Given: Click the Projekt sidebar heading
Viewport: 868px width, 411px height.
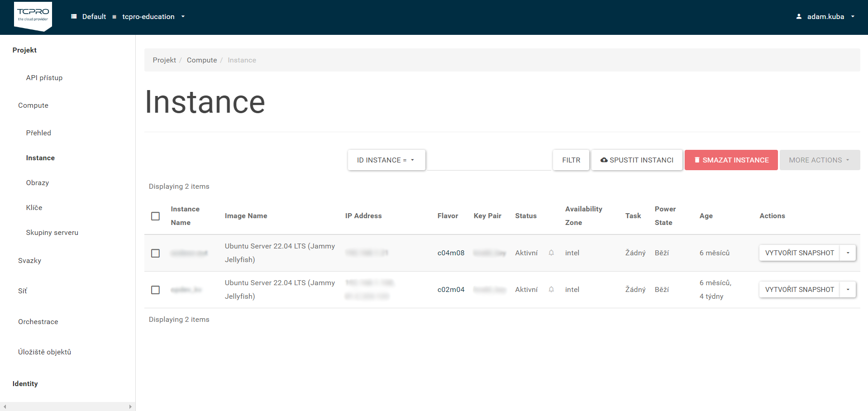Looking at the screenshot, I should click(24, 50).
